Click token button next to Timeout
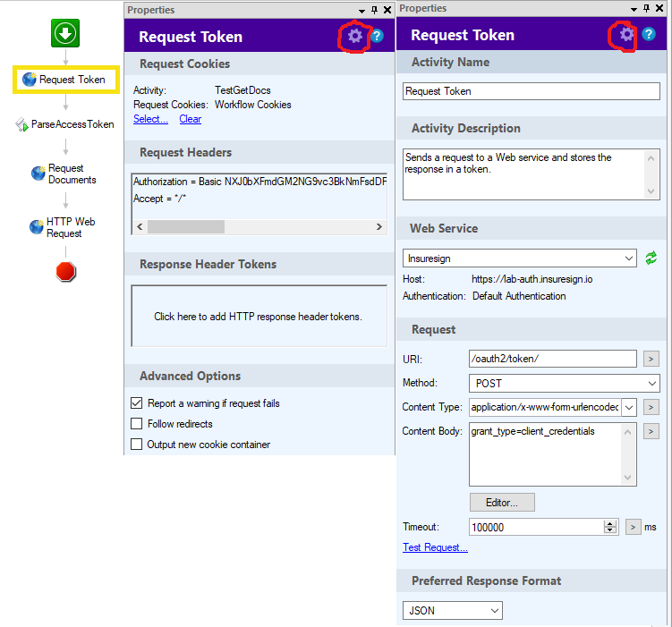Image resolution: width=672 pixels, height=627 pixels. 633,527
